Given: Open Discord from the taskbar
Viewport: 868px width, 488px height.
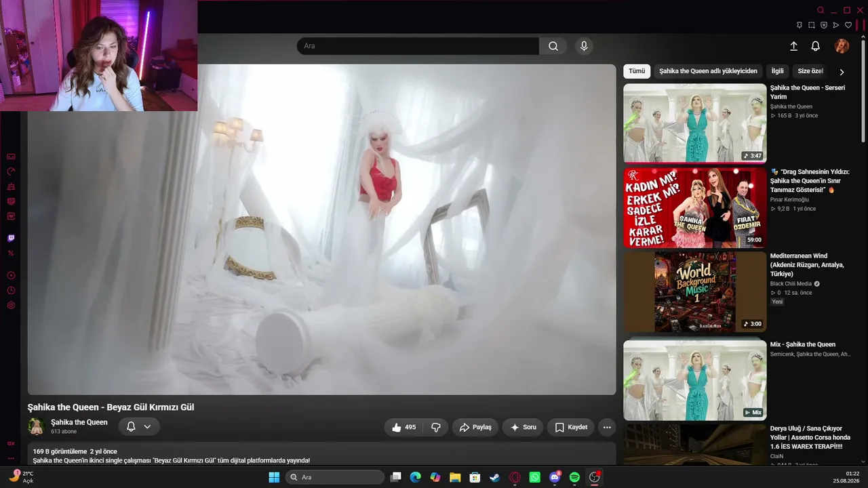Looking at the screenshot, I should pos(555,477).
